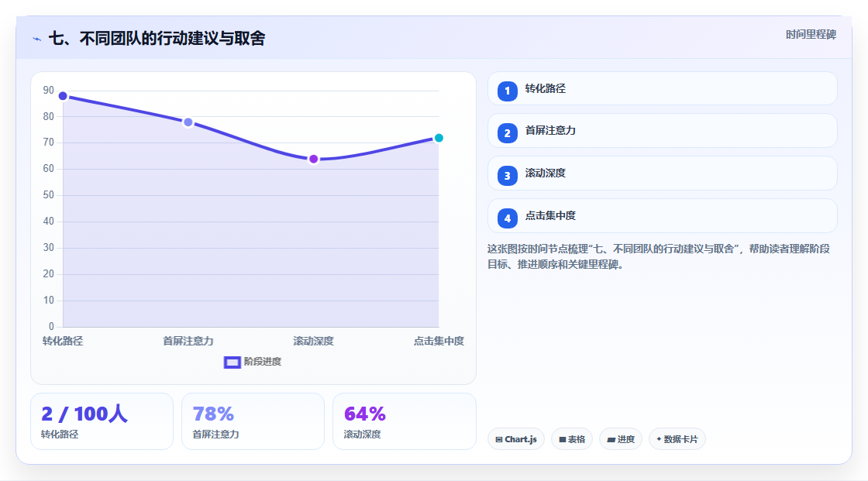Click the teal data point at 点击集中度

click(x=439, y=138)
